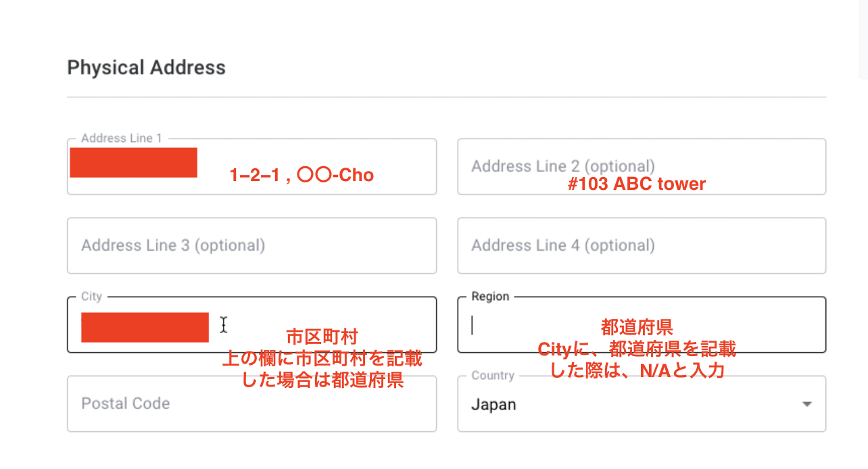Click the Country dropdown arrow
The width and height of the screenshot is (868, 469).
click(806, 403)
